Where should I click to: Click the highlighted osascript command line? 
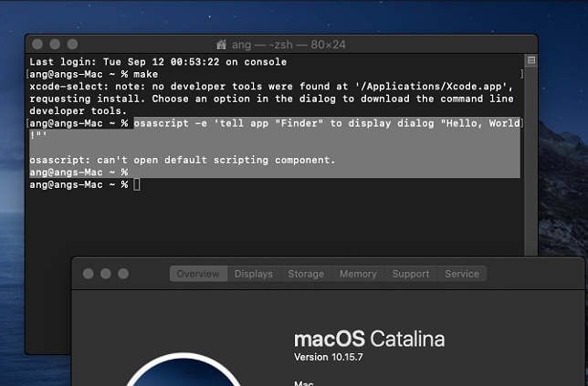click(327, 123)
